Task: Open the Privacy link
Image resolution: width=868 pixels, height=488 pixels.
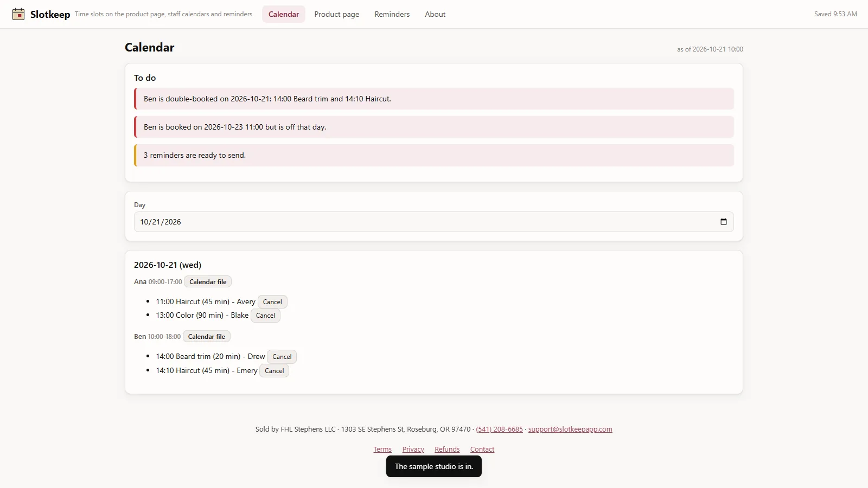Action: tap(413, 450)
